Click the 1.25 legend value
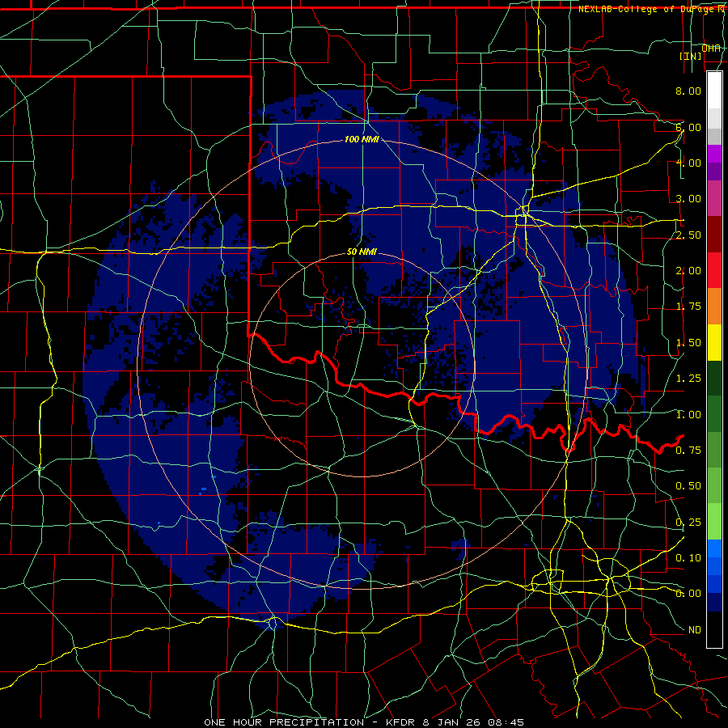The image size is (728, 728). point(688,379)
